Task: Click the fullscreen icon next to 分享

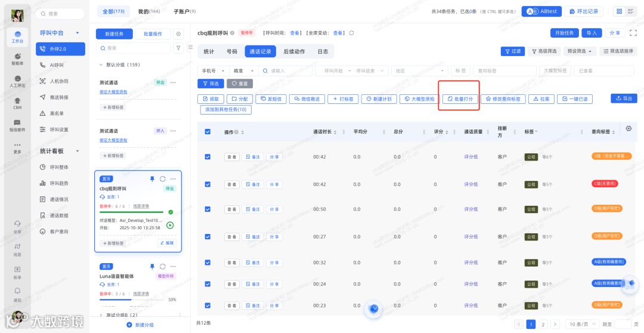Action: click(x=633, y=33)
